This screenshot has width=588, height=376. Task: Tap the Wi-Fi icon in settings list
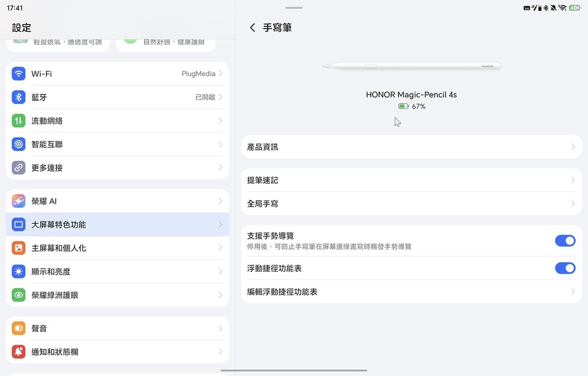coord(18,74)
